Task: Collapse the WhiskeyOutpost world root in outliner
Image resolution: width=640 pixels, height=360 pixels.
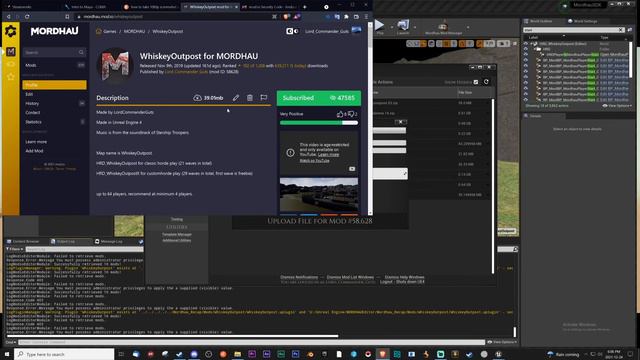Action: (x=532, y=44)
